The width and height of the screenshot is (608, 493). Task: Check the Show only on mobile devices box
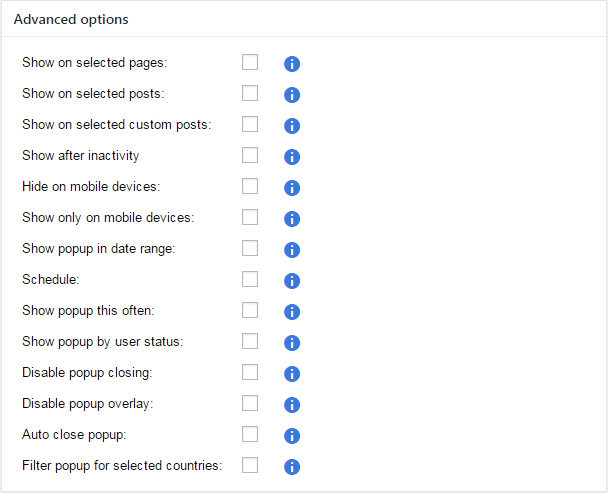(250, 217)
